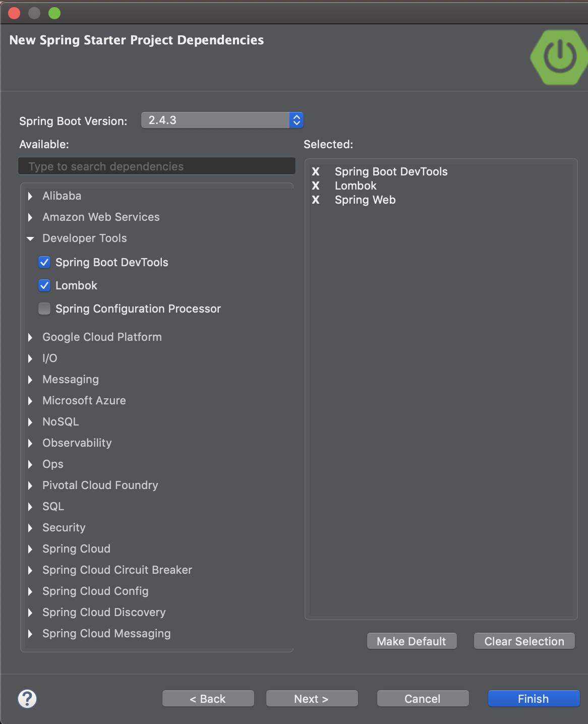Click Make Default button
This screenshot has width=588, height=724.
tap(411, 641)
